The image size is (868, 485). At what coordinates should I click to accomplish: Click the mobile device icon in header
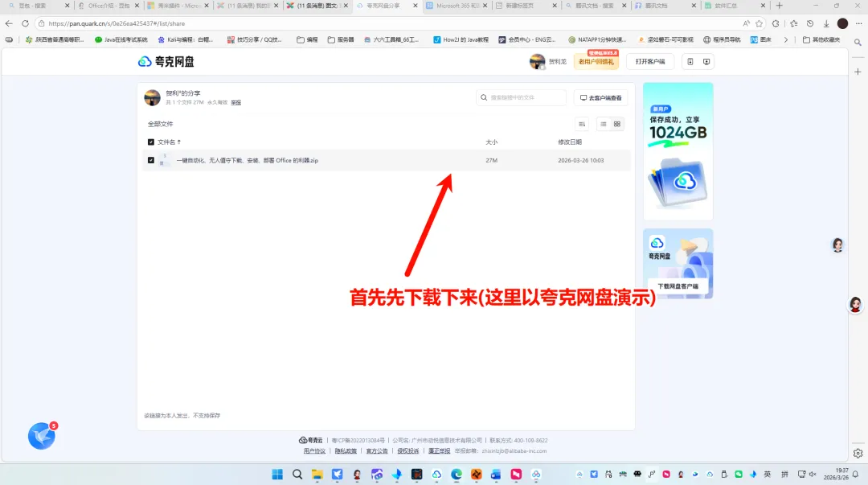[690, 61]
